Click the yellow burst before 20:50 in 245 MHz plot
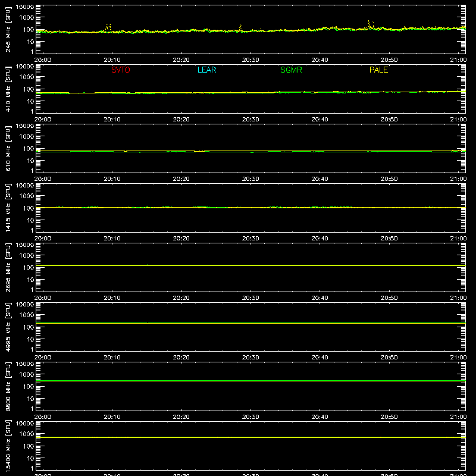Image resolution: width=476 pixels, height=476 pixels. [x=370, y=24]
